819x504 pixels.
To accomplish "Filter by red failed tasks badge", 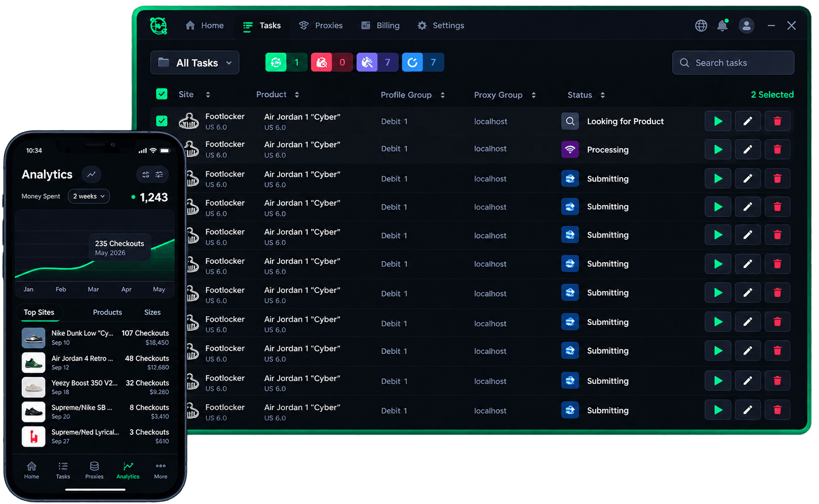I will (332, 62).
